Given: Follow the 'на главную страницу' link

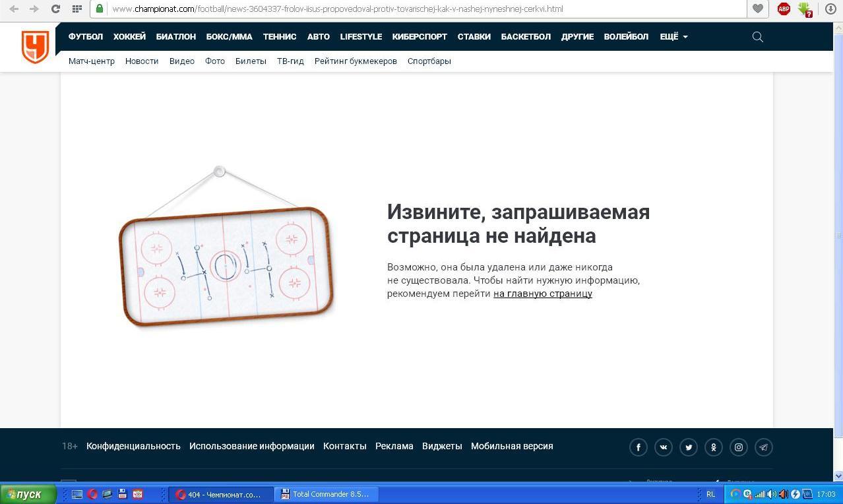Looking at the screenshot, I should (542, 294).
